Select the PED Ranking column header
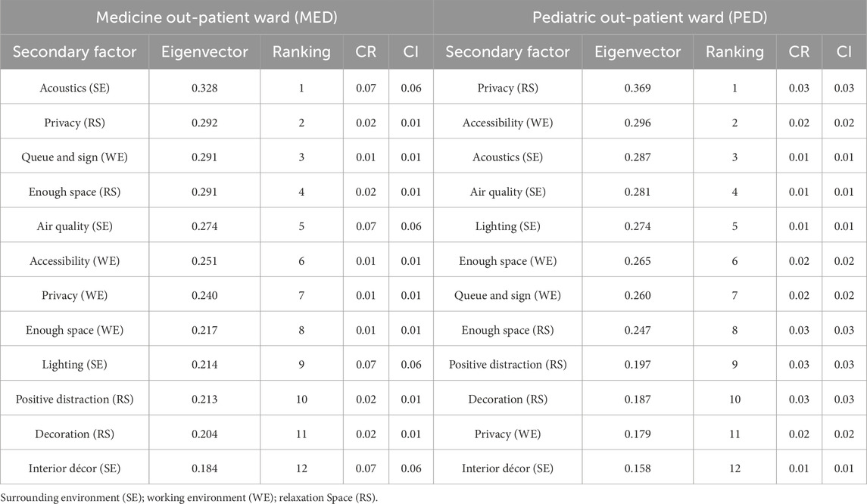Screen dimensions: 867x504 (734, 52)
